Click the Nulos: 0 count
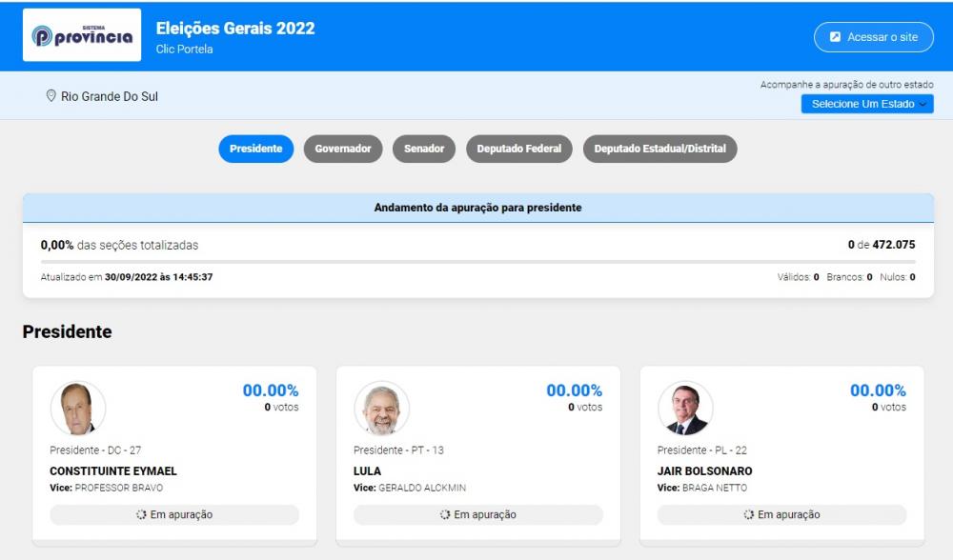The height and width of the screenshot is (560, 953). click(x=897, y=277)
